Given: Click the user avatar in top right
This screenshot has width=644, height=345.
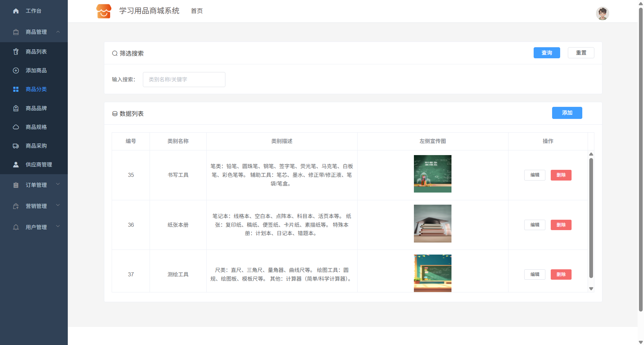Looking at the screenshot, I should tap(602, 13).
